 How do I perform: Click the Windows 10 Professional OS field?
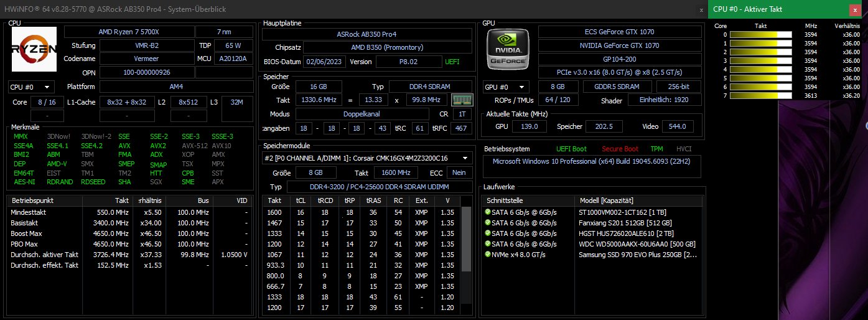592,167
